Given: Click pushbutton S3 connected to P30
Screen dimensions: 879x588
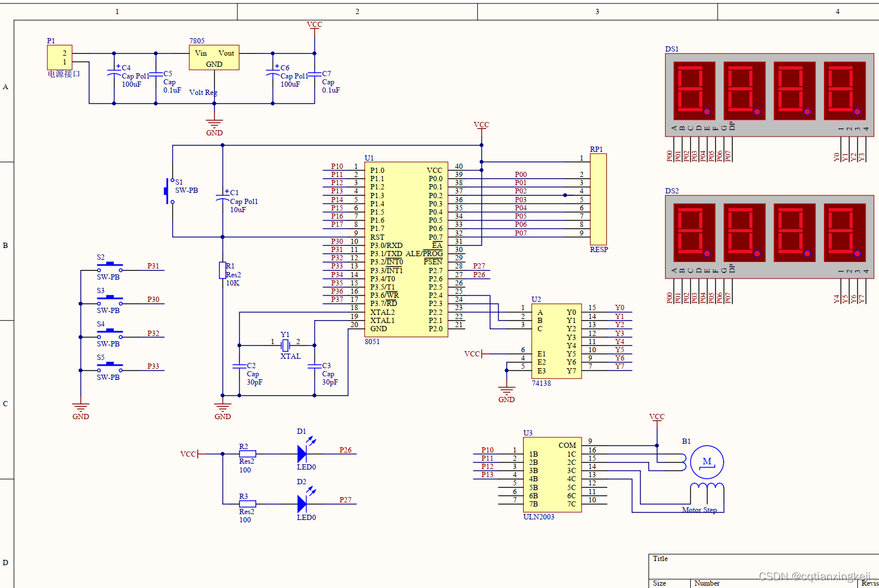Looking at the screenshot, I should coord(110,301).
